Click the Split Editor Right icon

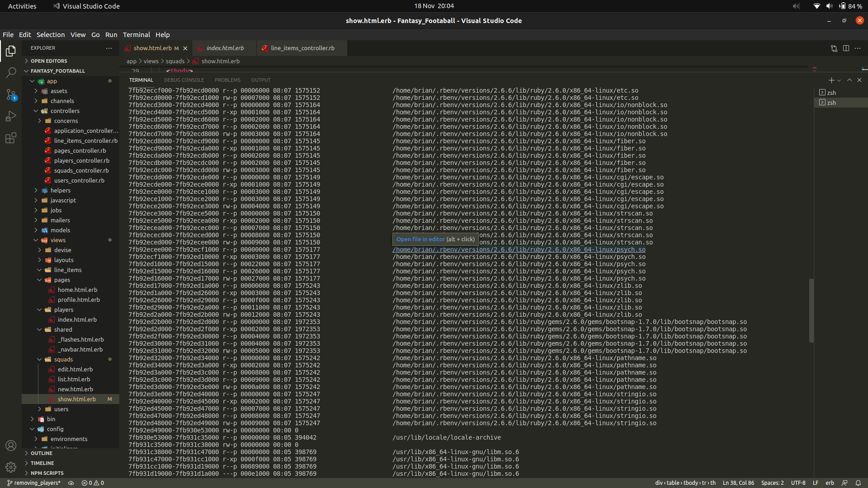[846, 48]
